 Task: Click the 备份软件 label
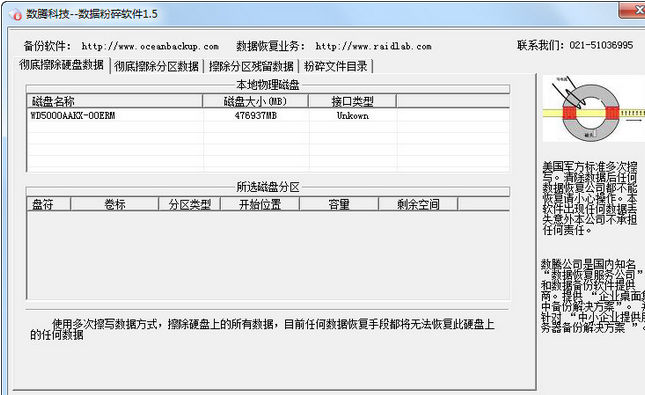(x=47, y=46)
